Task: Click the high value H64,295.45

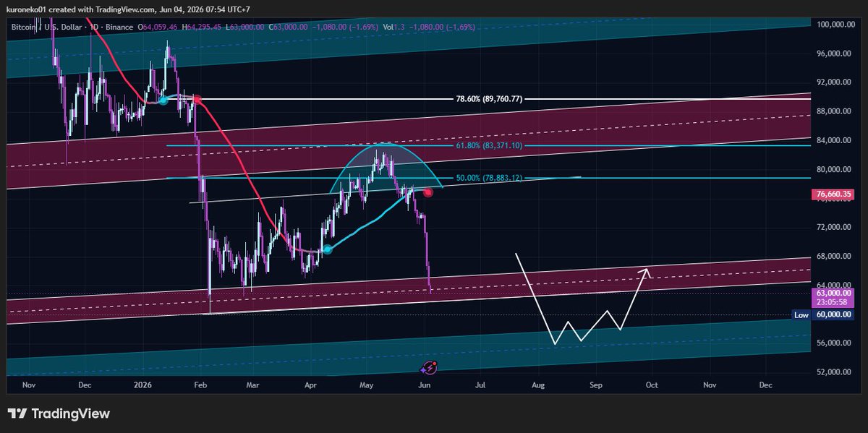Action: pos(200,28)
